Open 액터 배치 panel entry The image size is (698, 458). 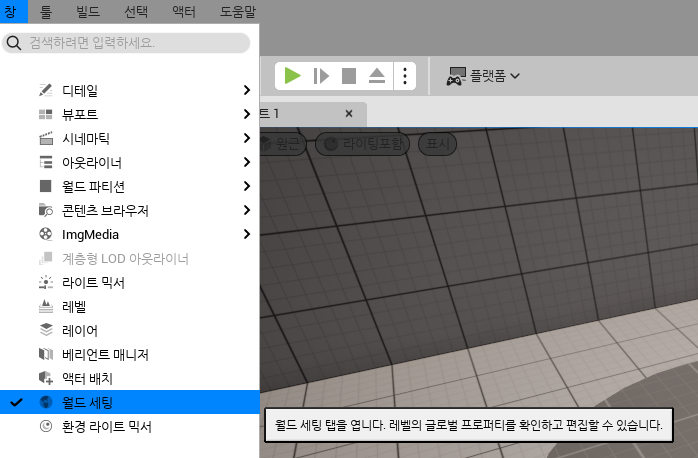[130, 378]
